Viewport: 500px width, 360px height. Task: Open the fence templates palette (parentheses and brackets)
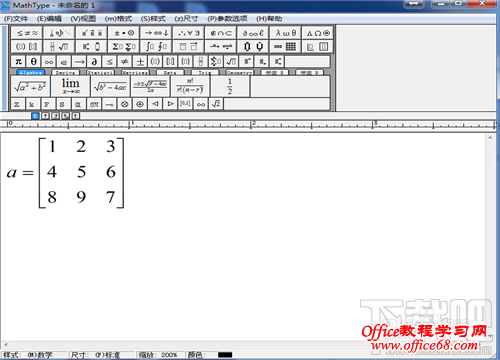pyautogui.click(x=27, y=46)
